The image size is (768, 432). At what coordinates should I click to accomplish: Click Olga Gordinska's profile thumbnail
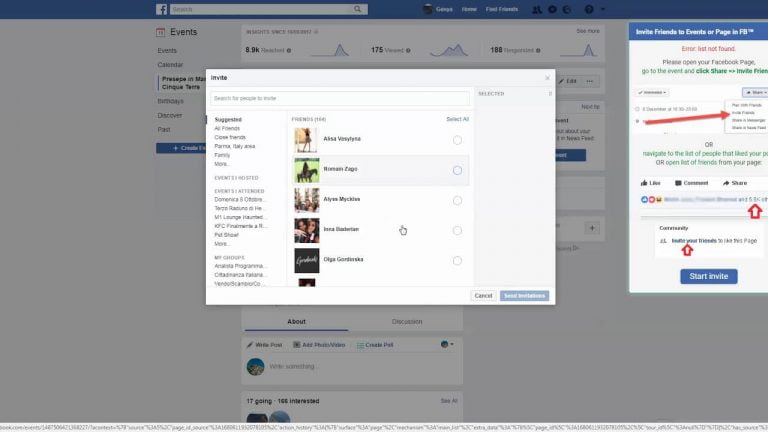pos(307,261)
